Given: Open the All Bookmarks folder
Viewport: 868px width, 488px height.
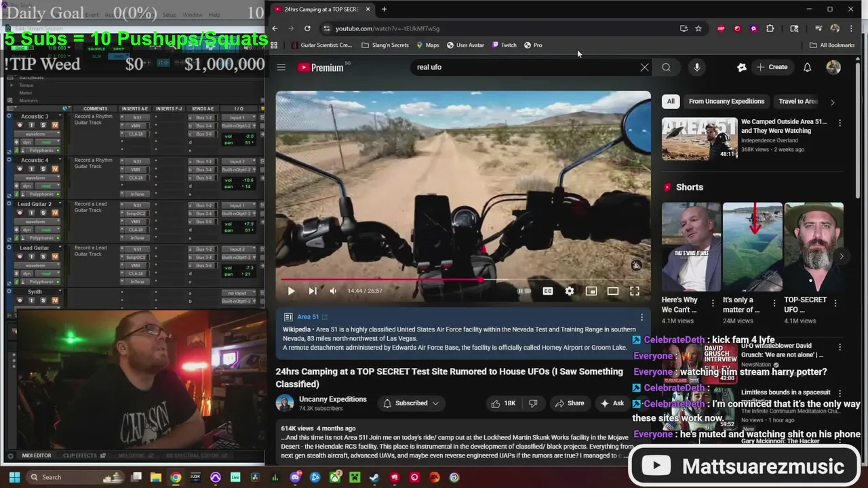Looking at the screenshot, I should pyautogui.click(x=832, y=45).
